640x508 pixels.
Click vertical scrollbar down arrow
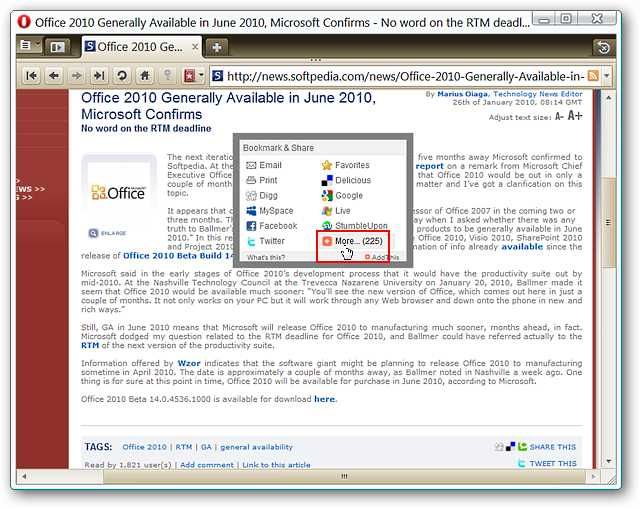tap(609, 461)
